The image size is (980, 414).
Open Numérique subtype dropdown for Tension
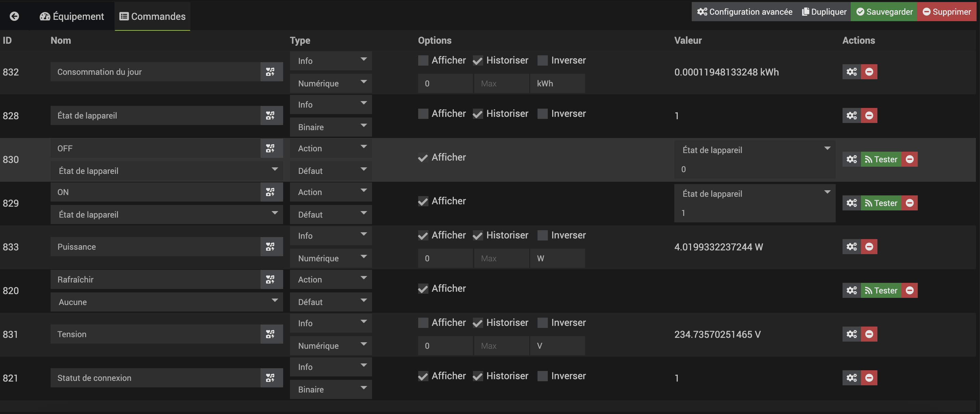(331, 346)
